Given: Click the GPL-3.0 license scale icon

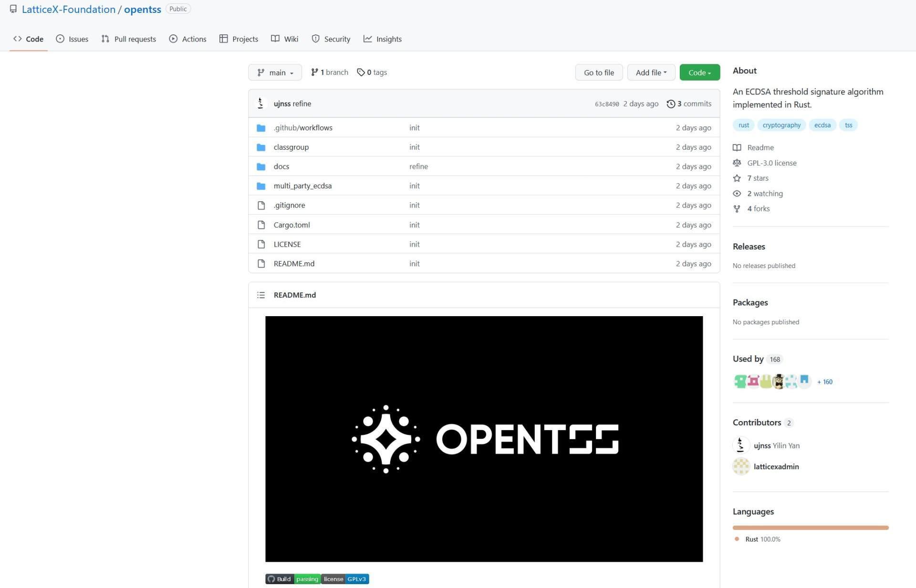Looking at the screenshot, I should click(x=737, y=163).
